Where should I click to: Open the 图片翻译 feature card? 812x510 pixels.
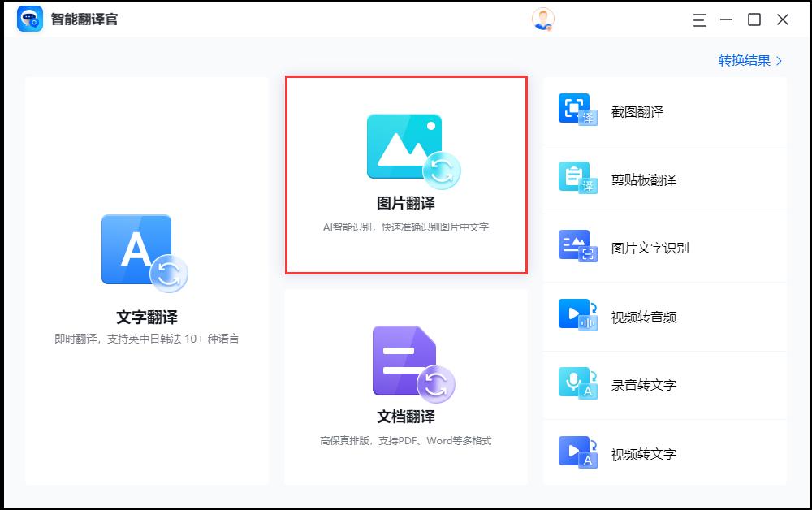[x=406, y=175]
